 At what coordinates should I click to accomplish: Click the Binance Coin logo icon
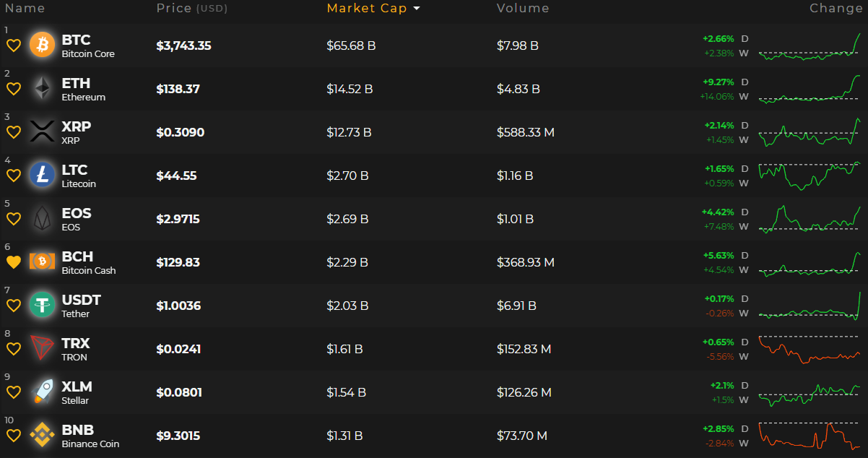42,436
